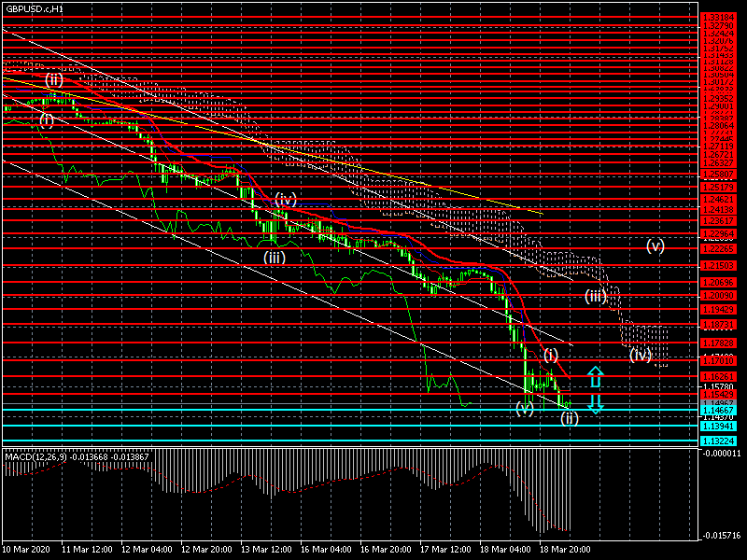Select the 1.24621 price label
Viewport: 747px width, 560px height.
pos(718,200)
